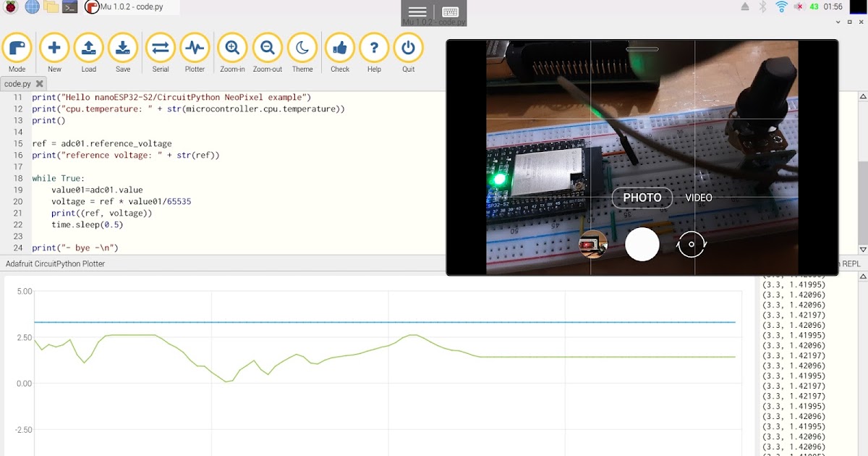The height and width of the screenshot is (456, 868).
Task: Open the volume control in the tray
Action: pyautogui.click(x=799, y=7)
